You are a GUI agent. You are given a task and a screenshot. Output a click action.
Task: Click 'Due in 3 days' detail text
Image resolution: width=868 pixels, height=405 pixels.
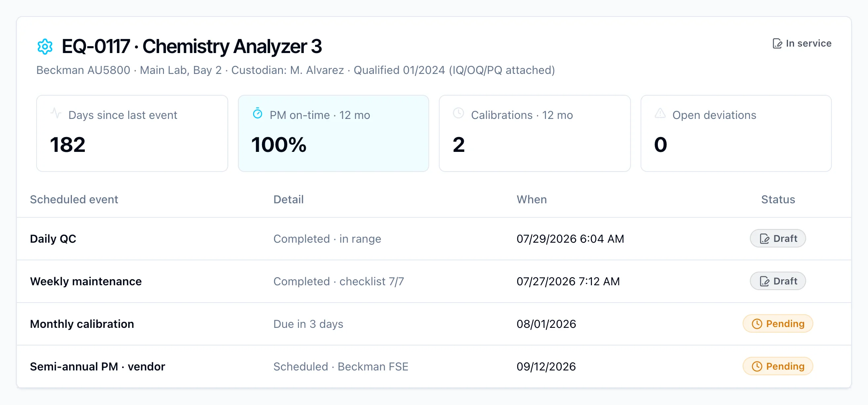(x=308, y=324)
